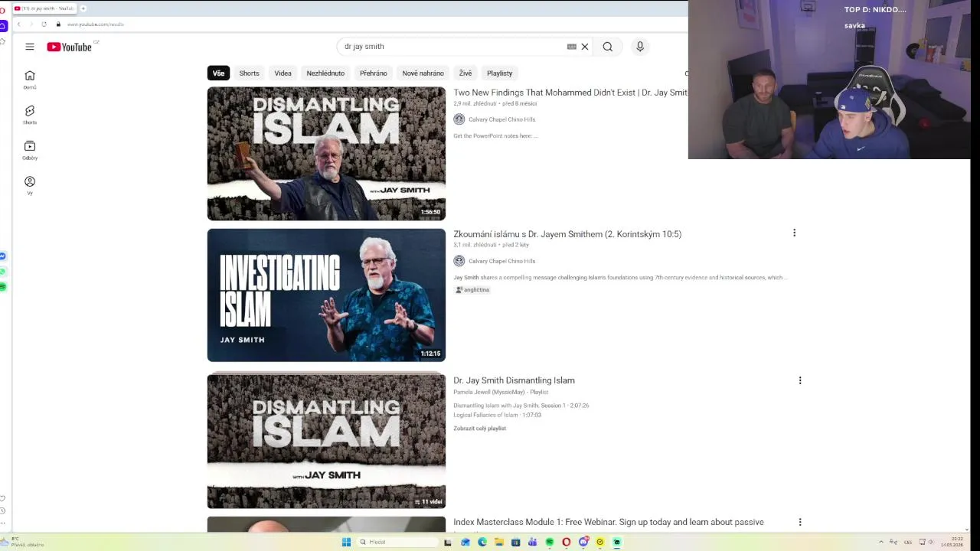Clear the search box with the X

pos(585,47)
